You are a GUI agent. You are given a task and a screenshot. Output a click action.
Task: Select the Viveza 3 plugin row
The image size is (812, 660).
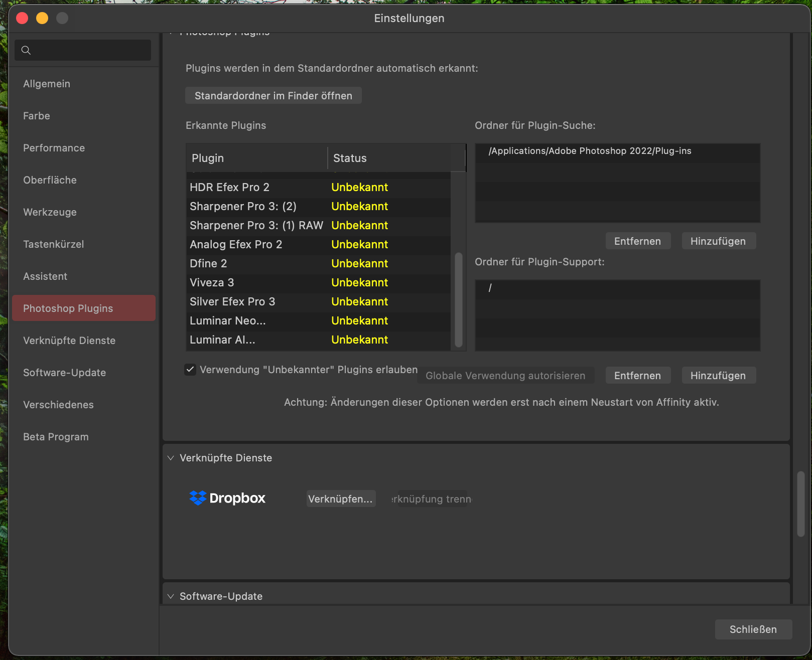[318, 283]
